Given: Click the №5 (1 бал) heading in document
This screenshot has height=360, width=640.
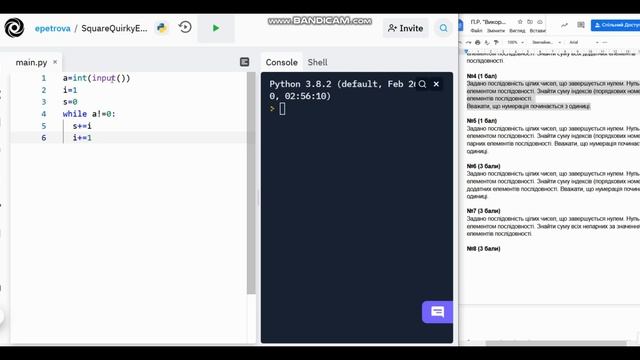Looking at the screenshot, I should point(482,121).
